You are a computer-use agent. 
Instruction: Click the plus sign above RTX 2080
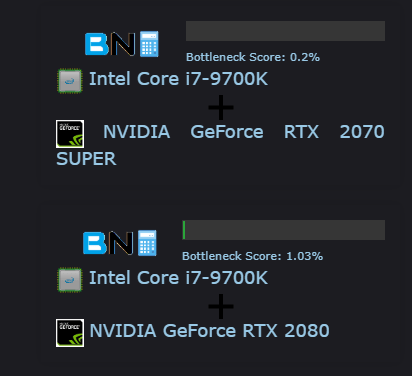click(221, 306)
